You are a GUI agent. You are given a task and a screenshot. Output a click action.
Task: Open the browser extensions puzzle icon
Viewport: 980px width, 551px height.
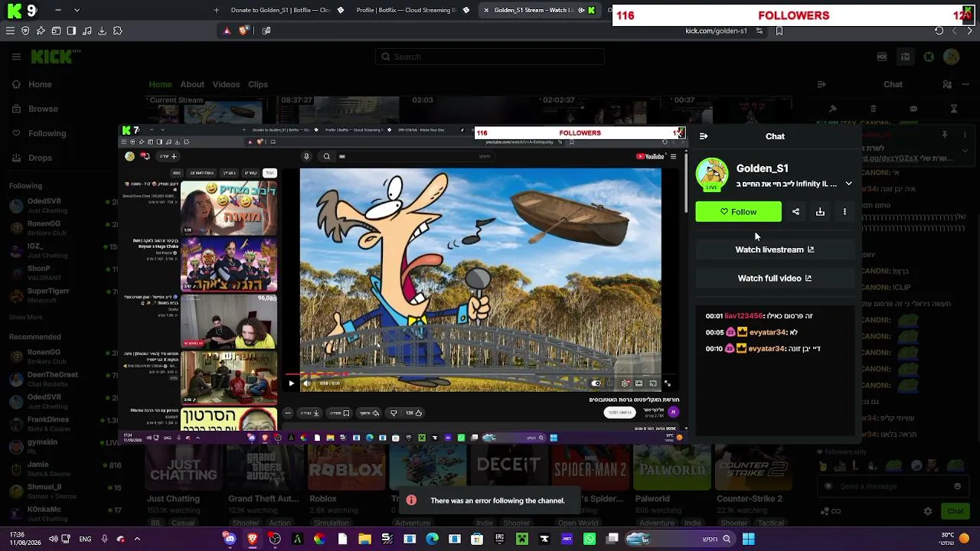click(x=117, y=31)
